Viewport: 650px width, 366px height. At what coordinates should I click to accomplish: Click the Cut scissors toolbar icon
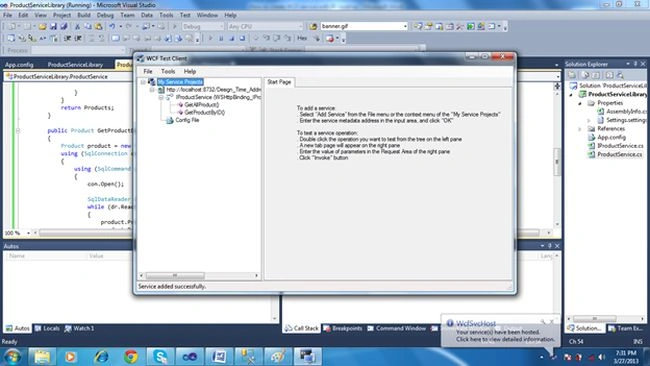point(77,26)
